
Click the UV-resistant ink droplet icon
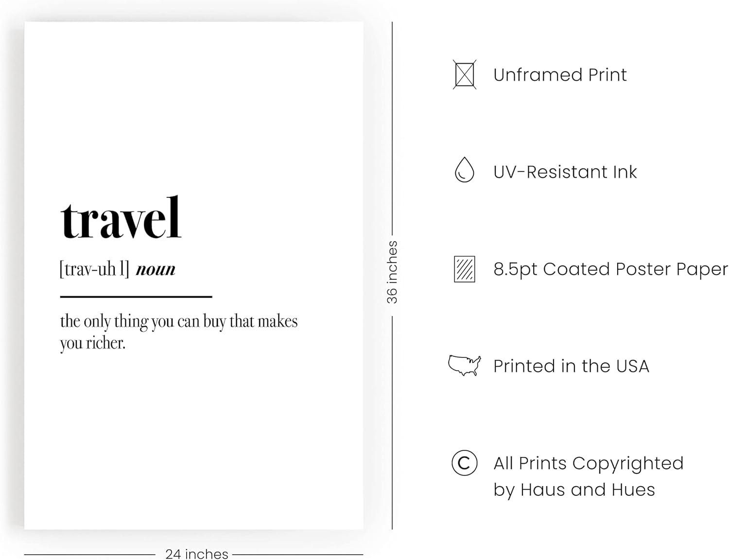tap(464, 170)
